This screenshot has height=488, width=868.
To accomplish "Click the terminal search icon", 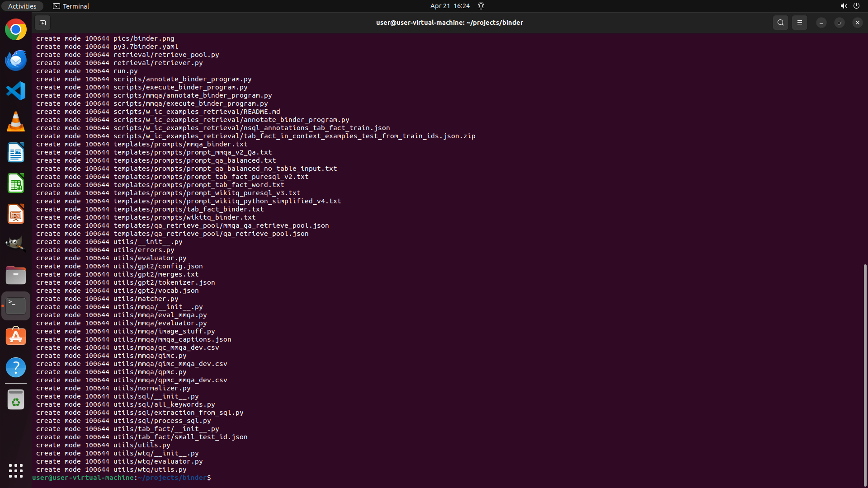I will 780,23.
